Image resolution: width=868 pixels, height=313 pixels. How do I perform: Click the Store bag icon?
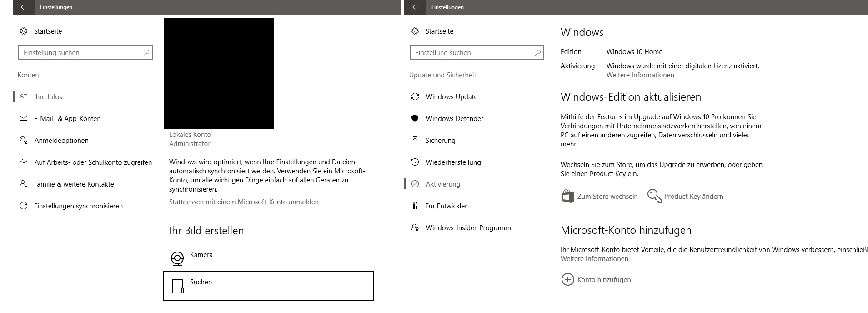pos(567,196)
